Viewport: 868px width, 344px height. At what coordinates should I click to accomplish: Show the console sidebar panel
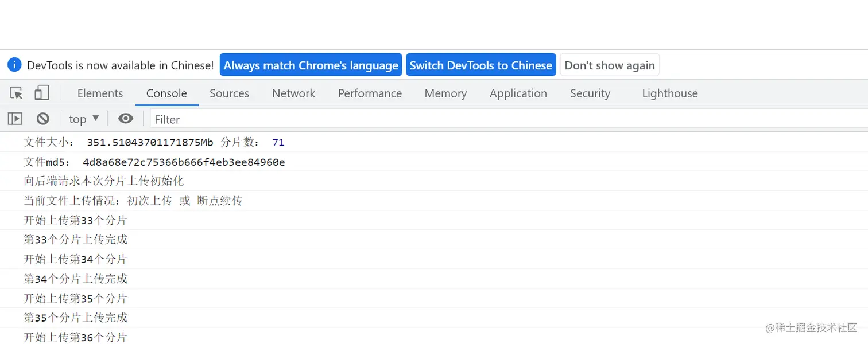pyautogui.click(x=15, y=119)
